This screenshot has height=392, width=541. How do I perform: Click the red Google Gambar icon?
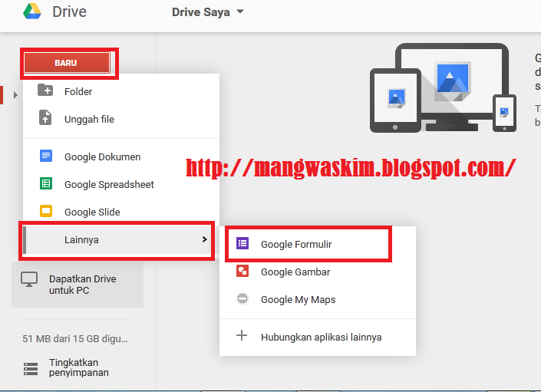(242, 271)
